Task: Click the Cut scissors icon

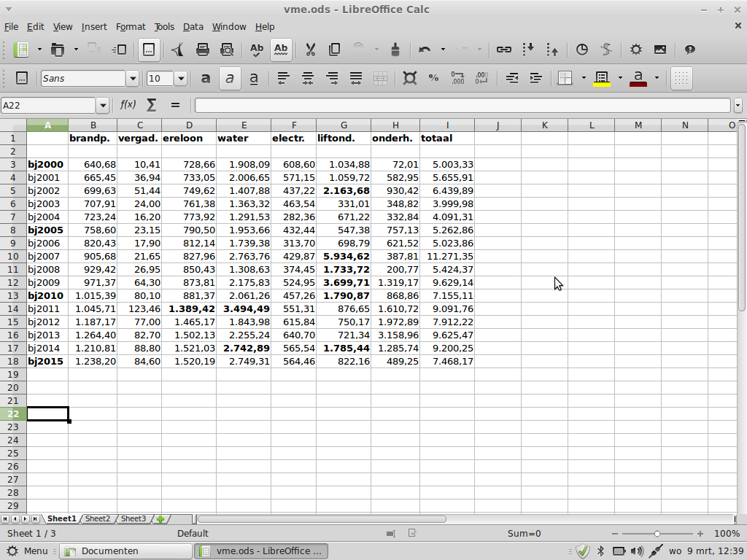Action: 310,50
